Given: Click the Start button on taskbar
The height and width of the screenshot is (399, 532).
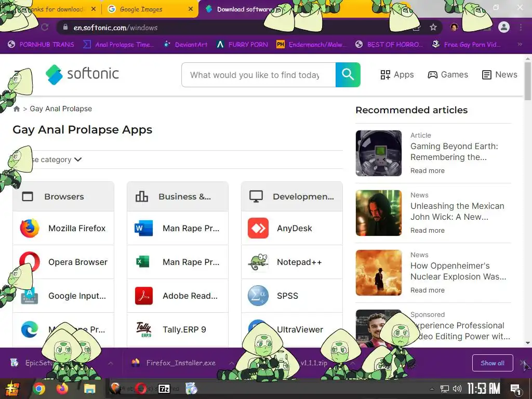Looking at the screenshot, I should pos(11,389).
